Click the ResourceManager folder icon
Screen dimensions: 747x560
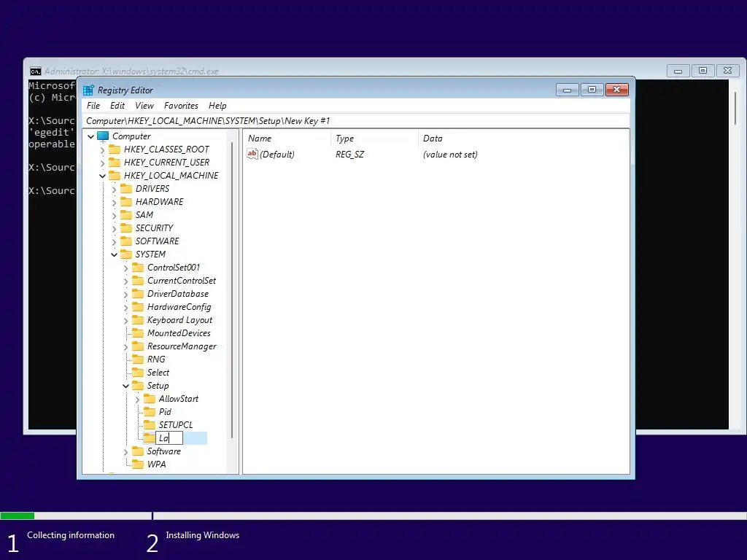point(138,346)
